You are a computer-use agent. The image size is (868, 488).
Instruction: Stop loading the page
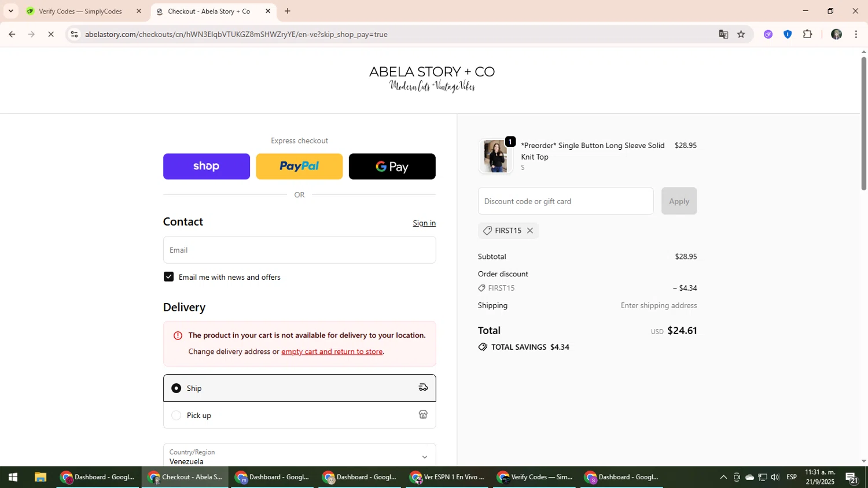51,34
